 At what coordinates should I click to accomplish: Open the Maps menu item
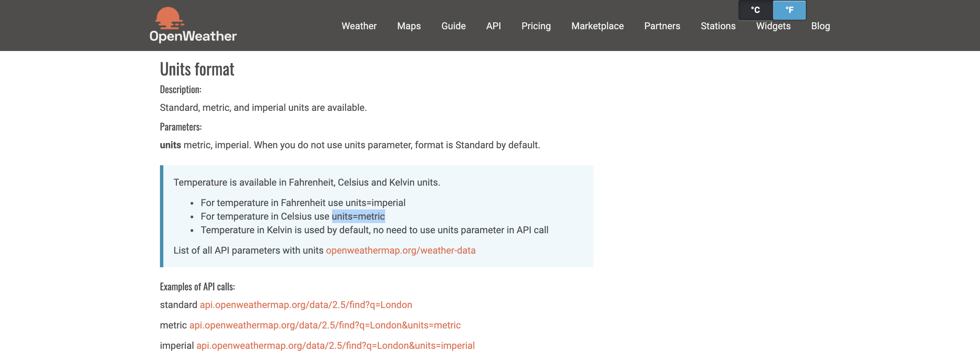[409, 26]
